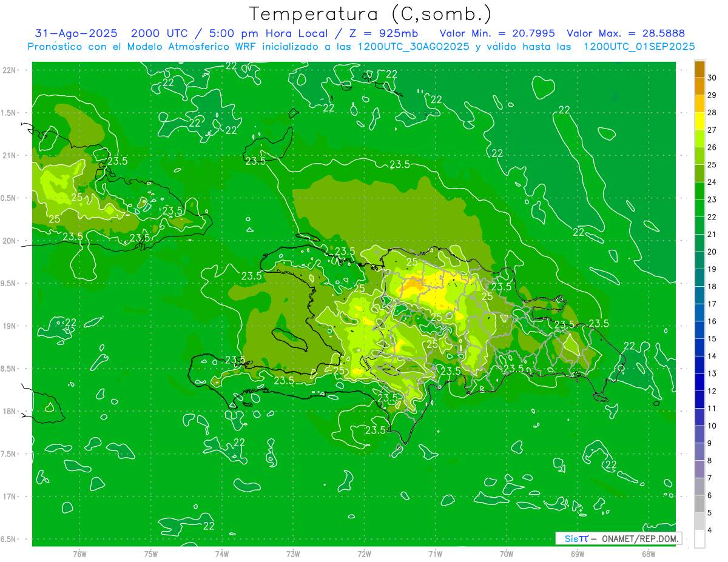This screenshot has height=562, width=728.
Task: Click the colorbar value "14"
Action: coord(712,356)
